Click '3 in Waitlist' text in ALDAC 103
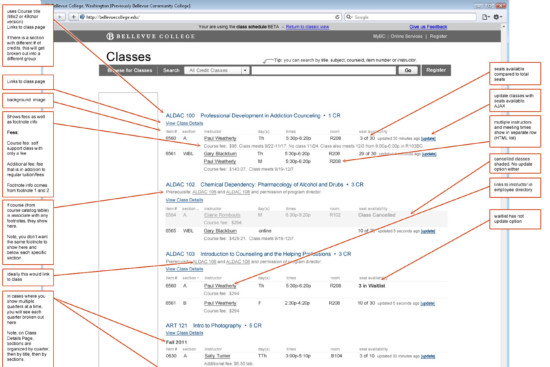 point(371,286)
